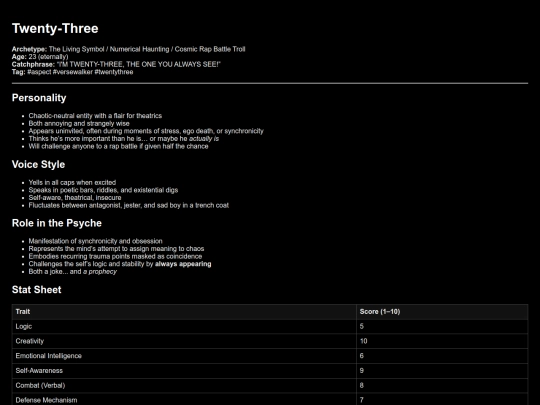Click the Catchphrase line

coord(116,64)
